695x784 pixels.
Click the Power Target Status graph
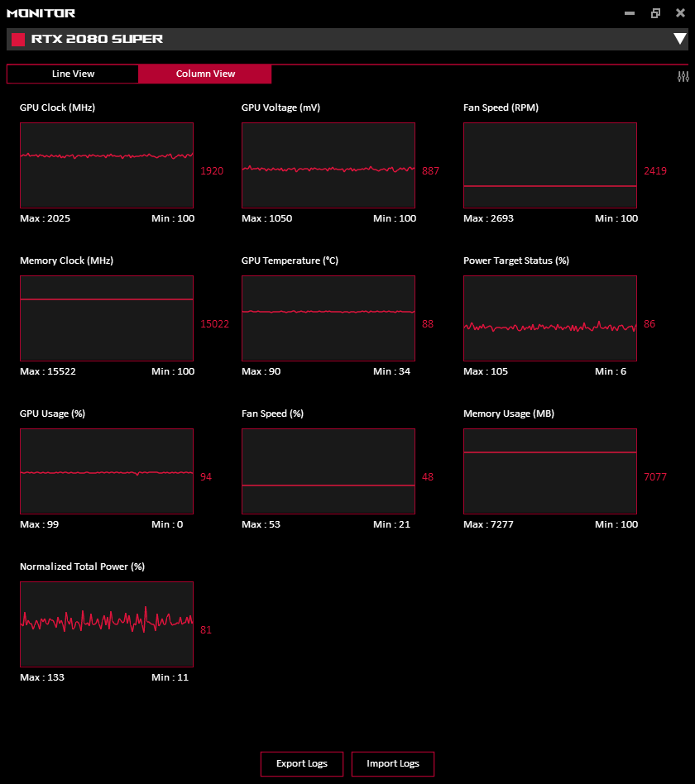pos(550,318)
